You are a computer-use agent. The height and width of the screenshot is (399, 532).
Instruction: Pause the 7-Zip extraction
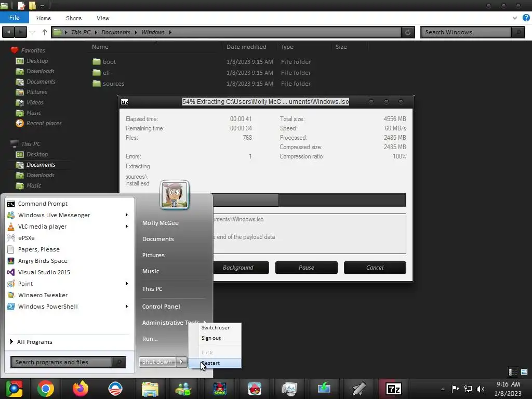pos(307,268)
